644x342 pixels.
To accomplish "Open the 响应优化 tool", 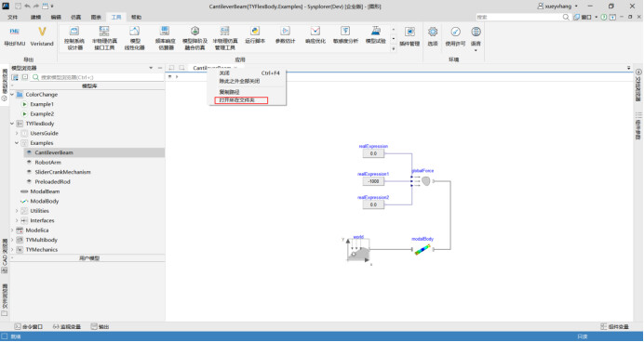I will [315, 35].
